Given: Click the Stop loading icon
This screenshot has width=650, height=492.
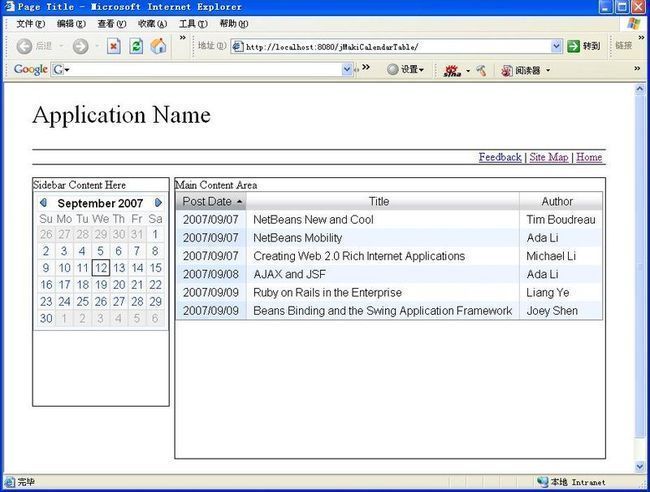Looking at the screenshot, I should (114, 46).
